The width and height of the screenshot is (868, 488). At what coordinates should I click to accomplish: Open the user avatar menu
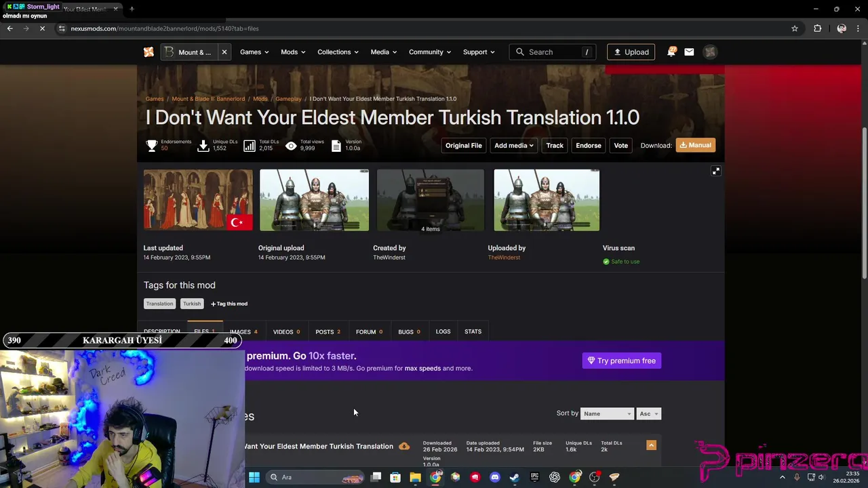[x=710, y=52]
